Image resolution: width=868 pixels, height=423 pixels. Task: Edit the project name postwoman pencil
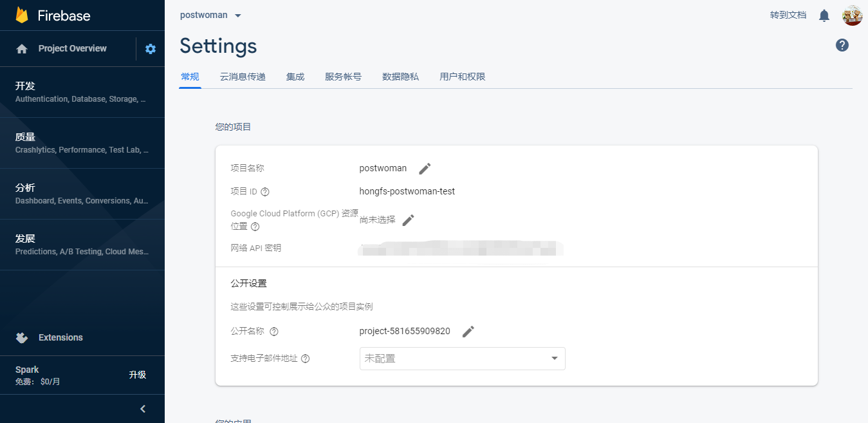(x=425, y=169)
